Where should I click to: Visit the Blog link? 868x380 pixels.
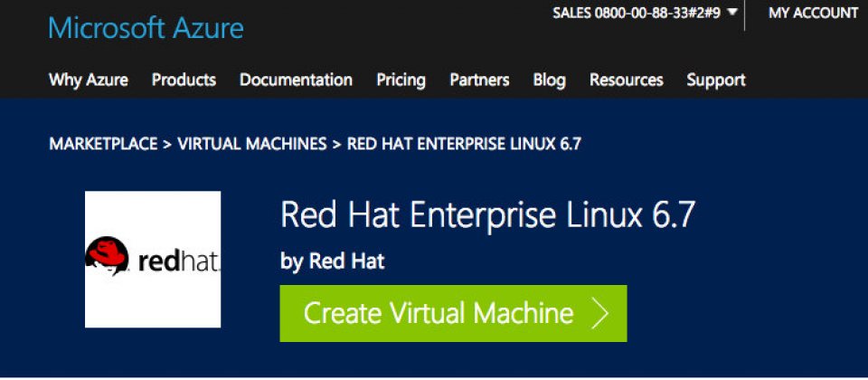pos(549,81)
